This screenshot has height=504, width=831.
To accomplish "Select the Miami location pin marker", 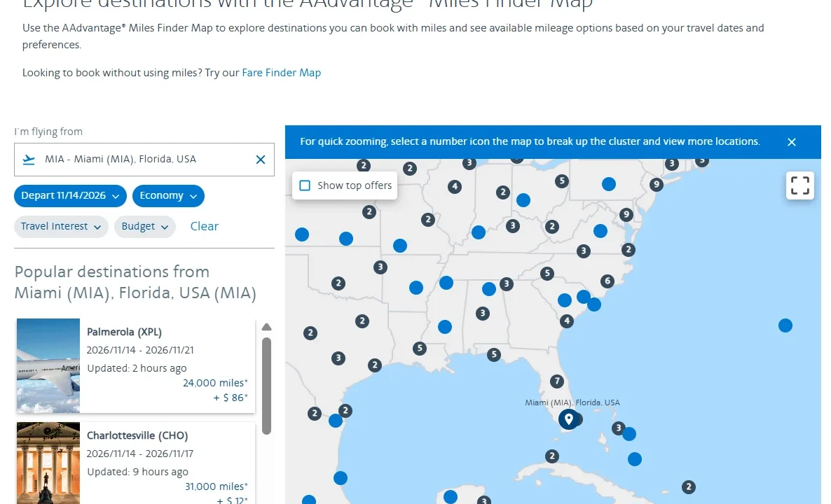I will (568, 419).
